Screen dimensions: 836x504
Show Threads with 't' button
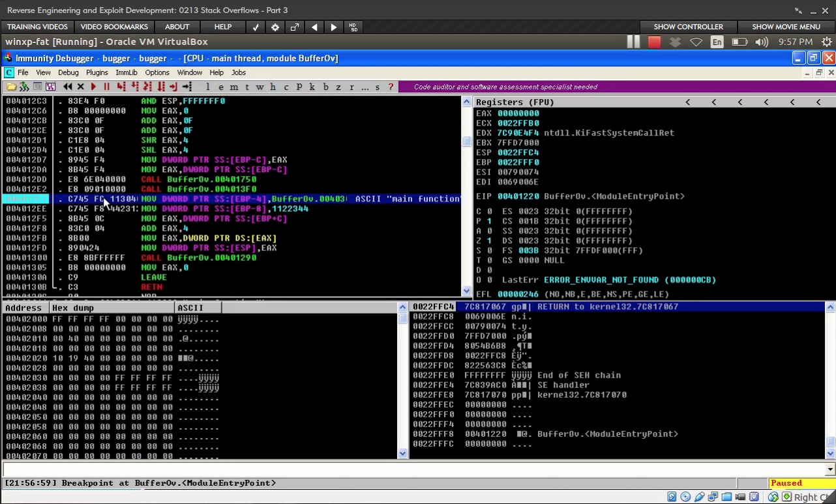coord(247,87)
